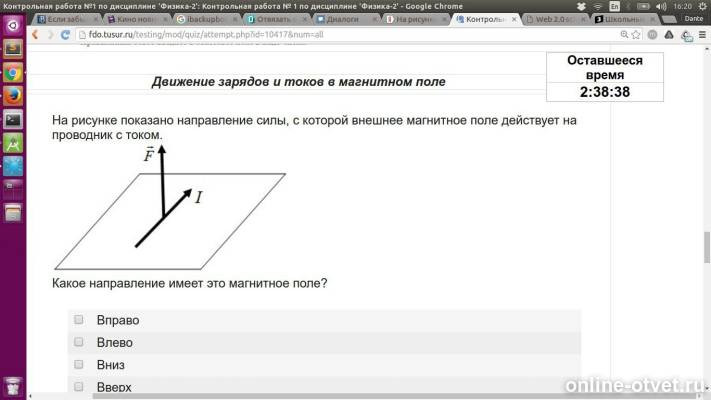Viewport: 711px width, 400px height.
Task: Click the zoom magnifier icon in address bar
Action: pos(624,34)
